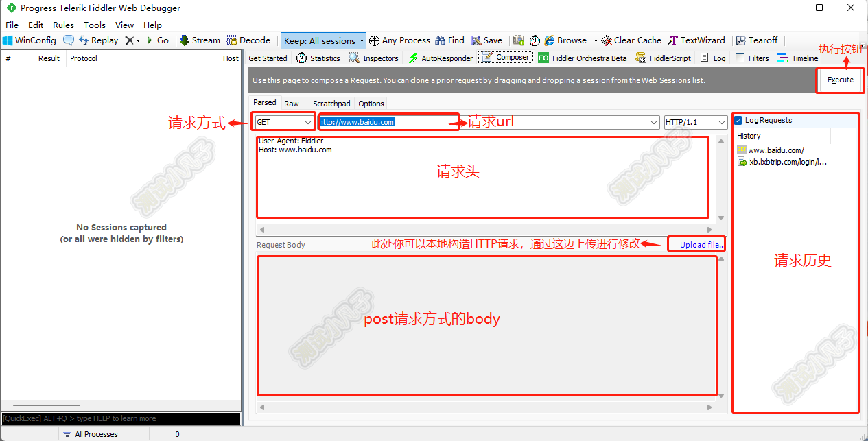Open the Tools menu

point(95,25)
